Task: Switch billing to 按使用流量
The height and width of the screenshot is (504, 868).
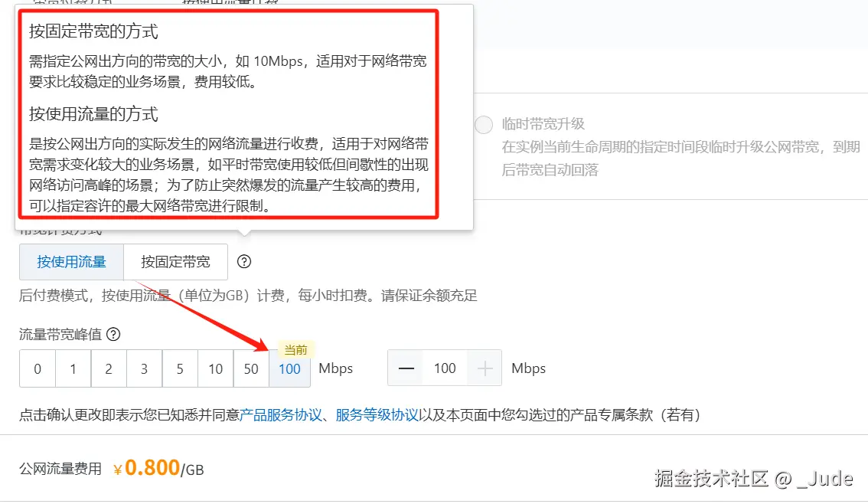Action: (71, 262)
